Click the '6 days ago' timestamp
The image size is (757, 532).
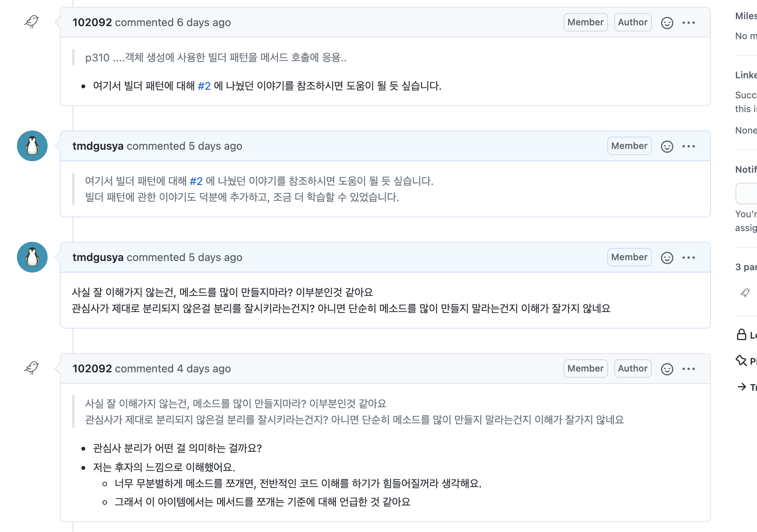click(203, 23)
